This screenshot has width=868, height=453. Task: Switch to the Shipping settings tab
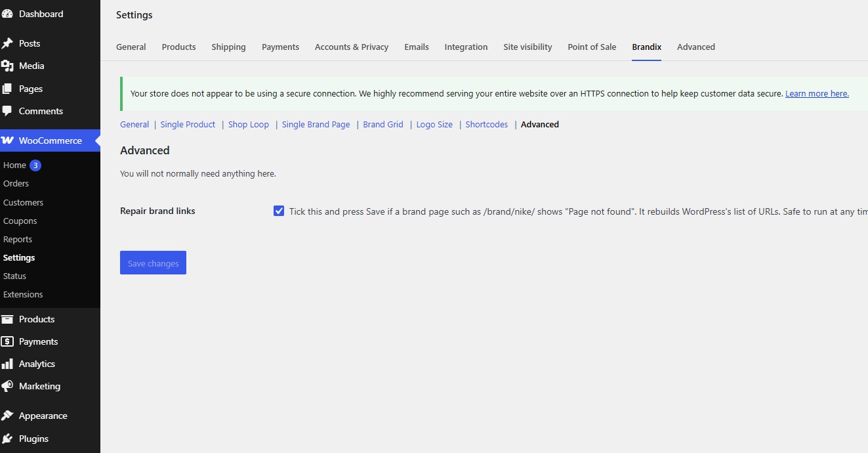click(228, 47)
